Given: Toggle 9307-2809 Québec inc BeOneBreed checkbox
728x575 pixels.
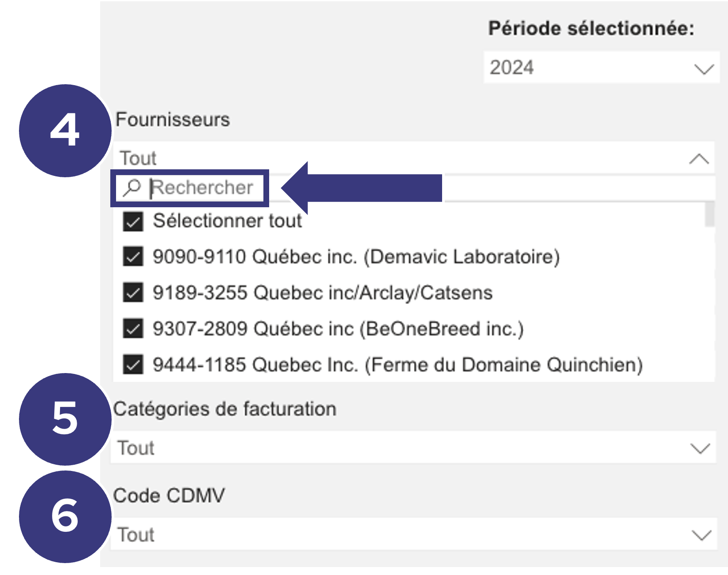Looking at the screenshot, I should (x=133, y=329).
